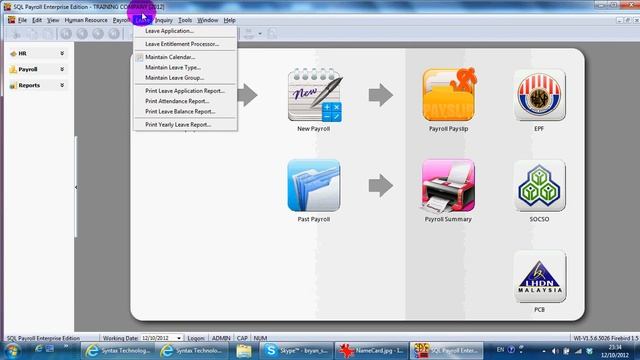Open the SOCSO logo icon
Viewport: 640px width, 360px height.
(x=539, y=186)
